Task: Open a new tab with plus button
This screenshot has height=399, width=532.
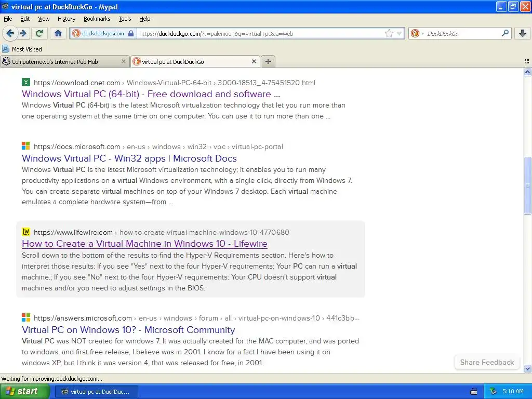Action: [x=268, y=61]
